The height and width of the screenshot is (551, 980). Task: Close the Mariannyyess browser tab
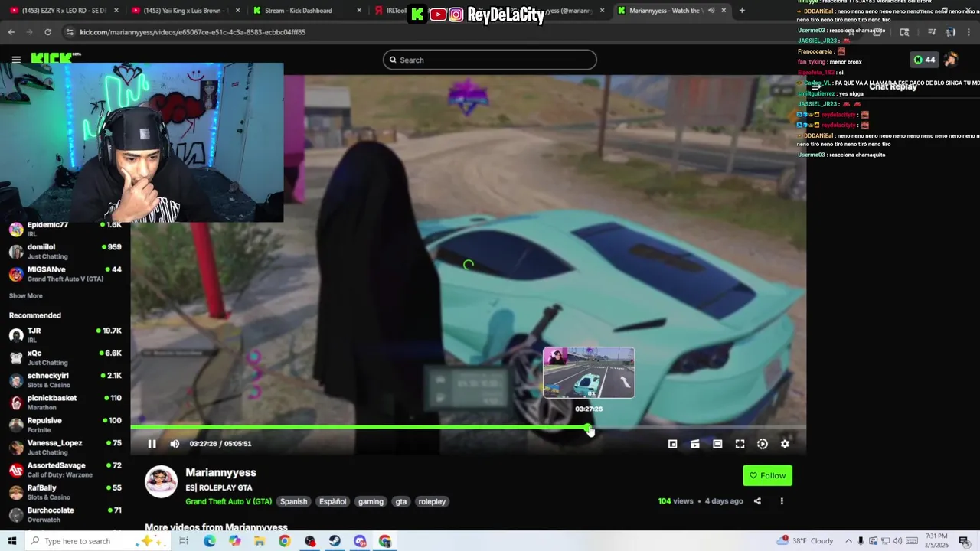[724, 11]
